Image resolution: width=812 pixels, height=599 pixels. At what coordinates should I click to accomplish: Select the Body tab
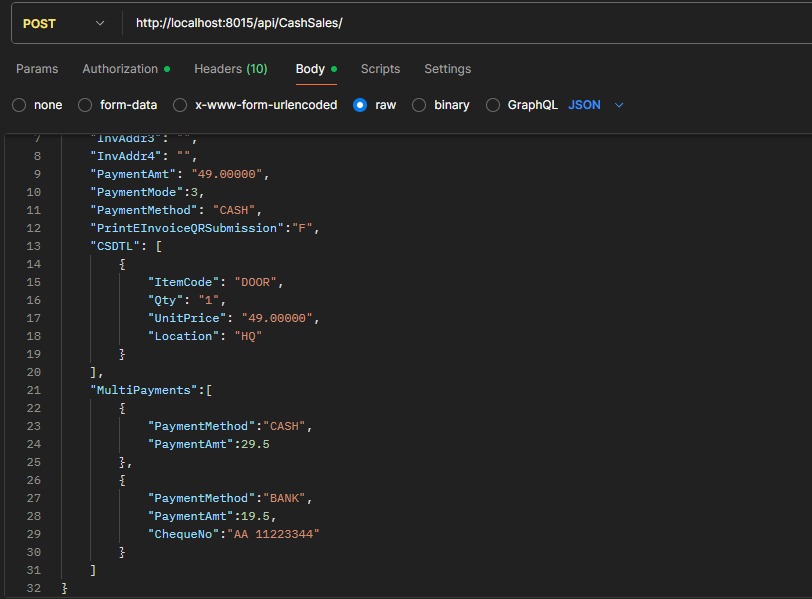pyautogui.click(x=310, y=69)
